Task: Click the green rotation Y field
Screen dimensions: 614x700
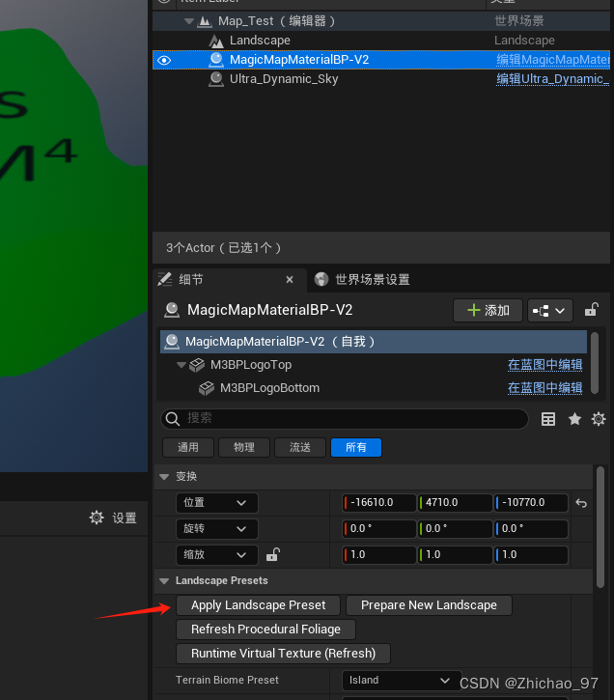Action: (x=455, y=528)
